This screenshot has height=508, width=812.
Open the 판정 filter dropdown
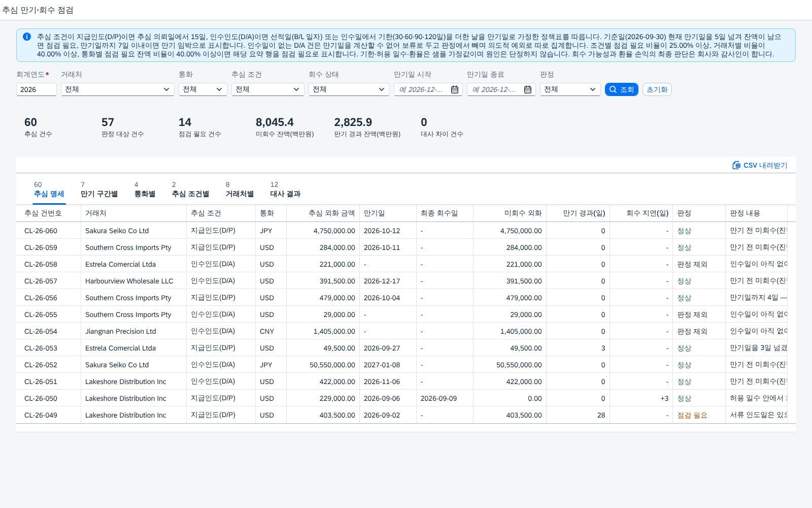tap(570, 89)
